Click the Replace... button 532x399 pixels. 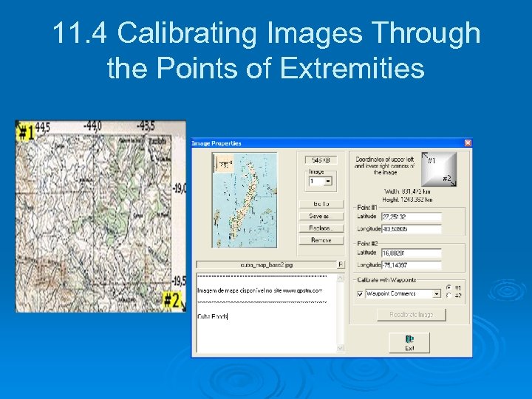coord(321,228)
